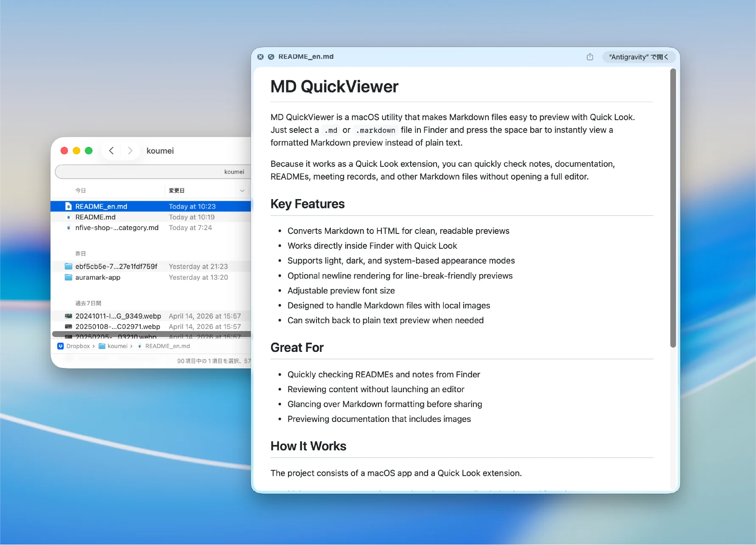
Task: Click the Quick Look vertical scrollbar
Action: pos(673,208)
